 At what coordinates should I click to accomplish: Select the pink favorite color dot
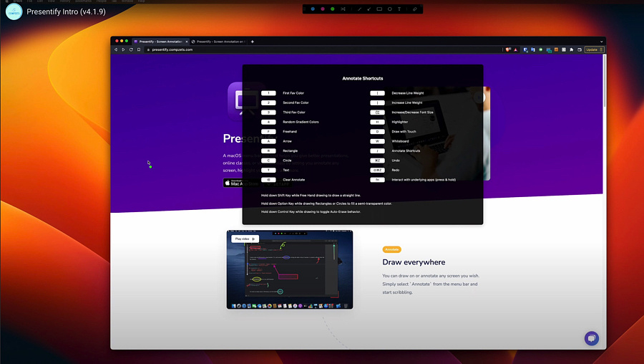(x=323, y=9)
